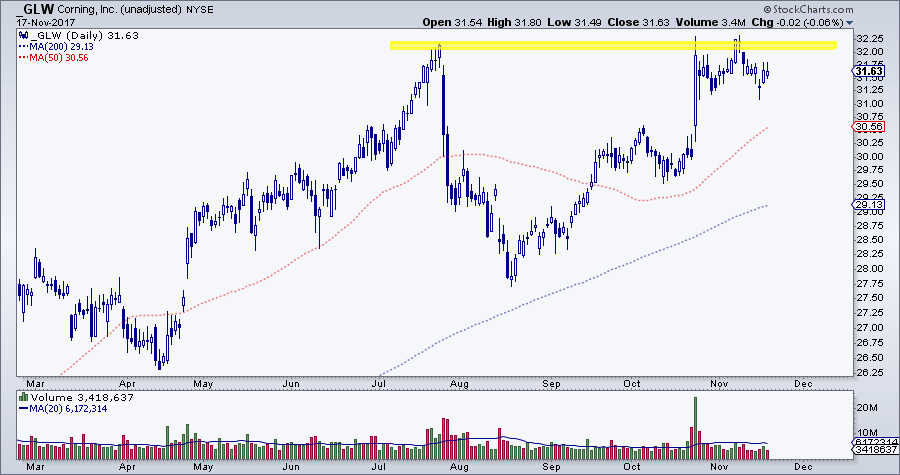Viewport: 900px width, 475px height.
Task: Click the 30.56 MA(50) axis price tag
Action: point(869,127)
